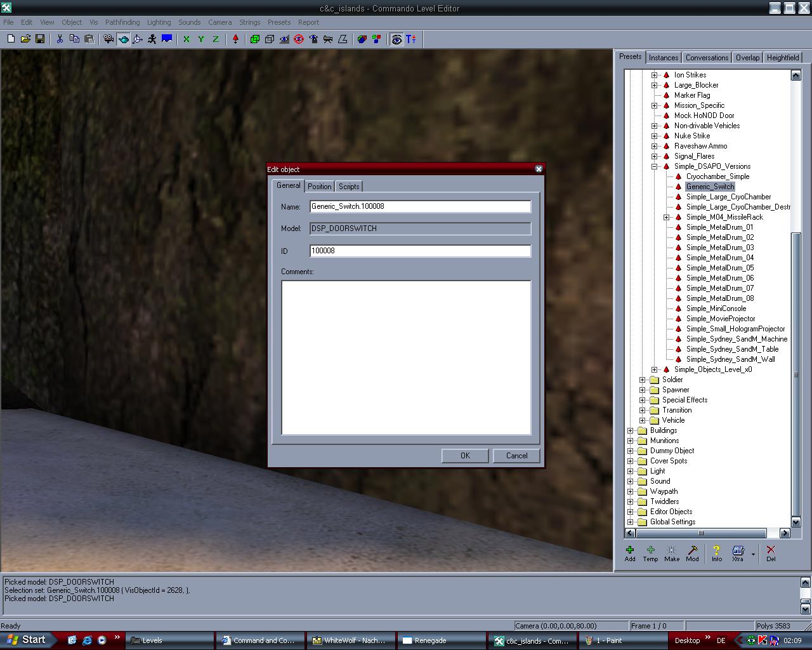Expand the Buildings folder in tree

(x=631, y=430)
